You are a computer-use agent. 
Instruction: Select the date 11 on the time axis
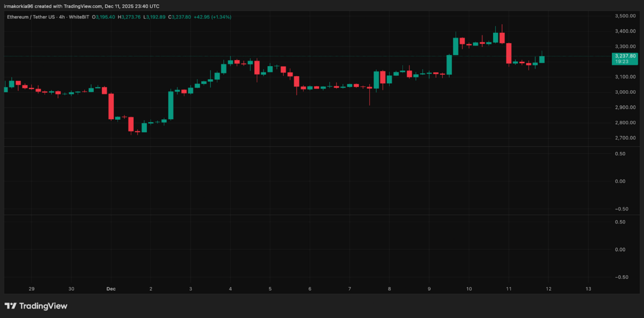click(508, 288)
